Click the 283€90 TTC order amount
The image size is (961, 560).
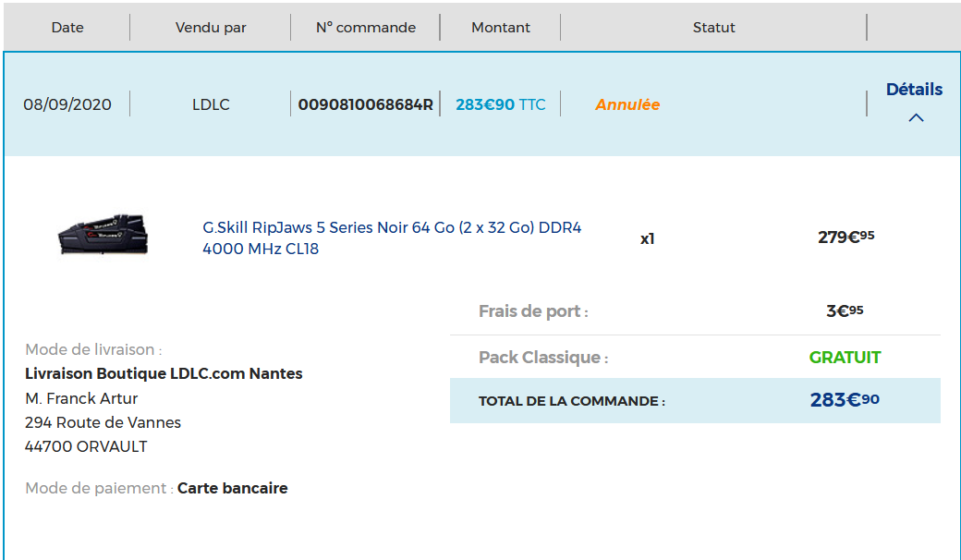tap(501, 104)
